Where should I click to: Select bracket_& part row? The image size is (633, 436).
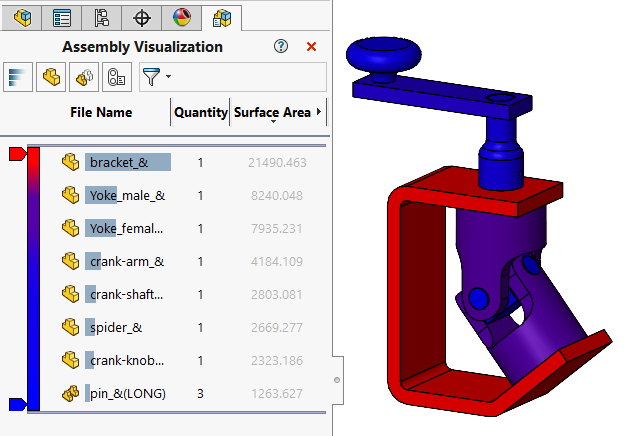[x=186, y=162]
